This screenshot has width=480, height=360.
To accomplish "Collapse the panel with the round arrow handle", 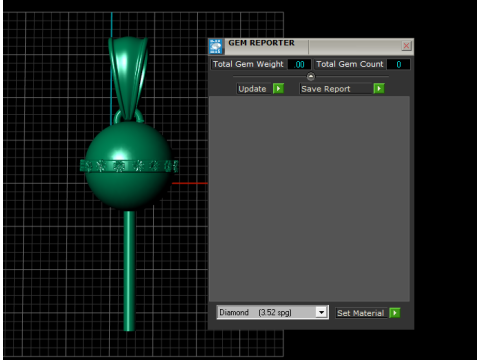I will click(311, 77).
